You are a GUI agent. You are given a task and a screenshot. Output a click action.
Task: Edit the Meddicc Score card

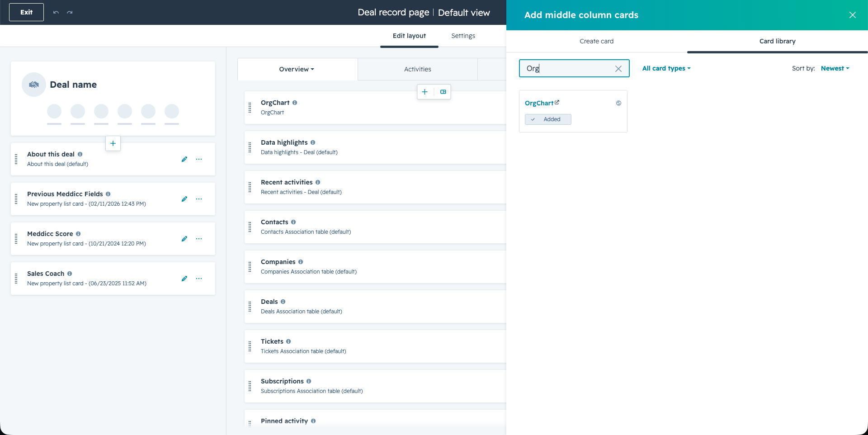pos(184,239)
